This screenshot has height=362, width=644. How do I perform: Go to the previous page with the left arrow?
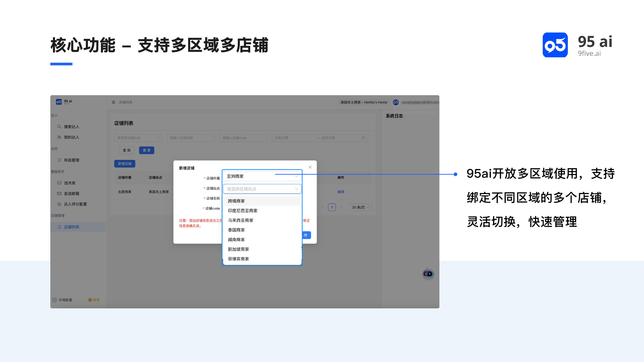pyautogui.click(x=322, y=207)
